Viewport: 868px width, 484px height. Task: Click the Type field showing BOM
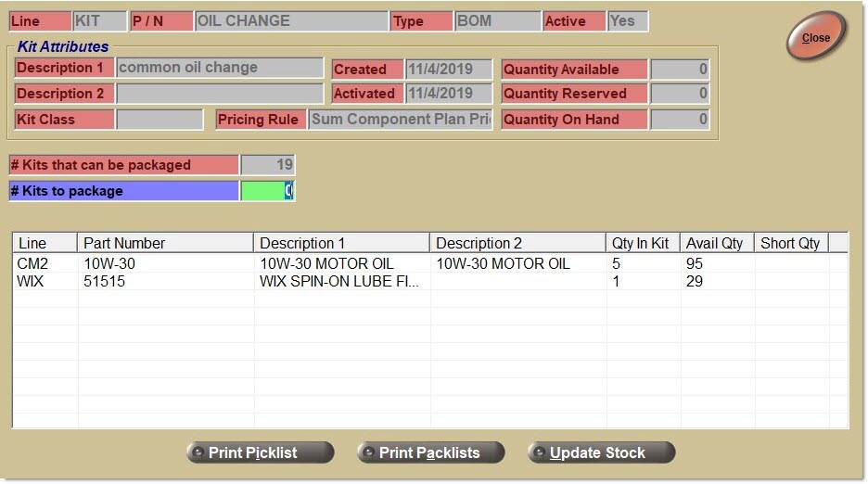pos(497,21)
